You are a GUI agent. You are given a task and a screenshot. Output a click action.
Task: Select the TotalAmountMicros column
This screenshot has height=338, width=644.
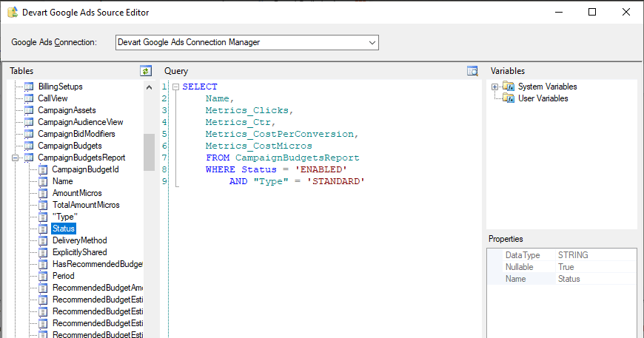(x=86, y=205)
